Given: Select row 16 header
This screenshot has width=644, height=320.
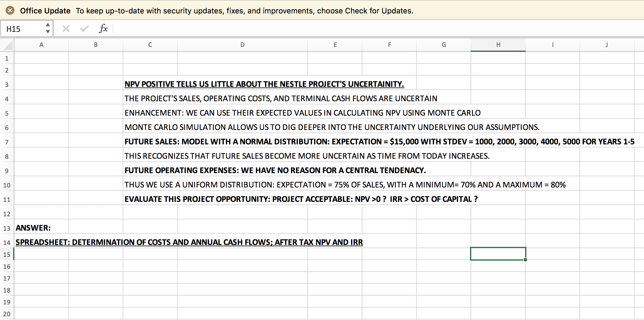Looking at the screenshot, I should pos(7,266).
